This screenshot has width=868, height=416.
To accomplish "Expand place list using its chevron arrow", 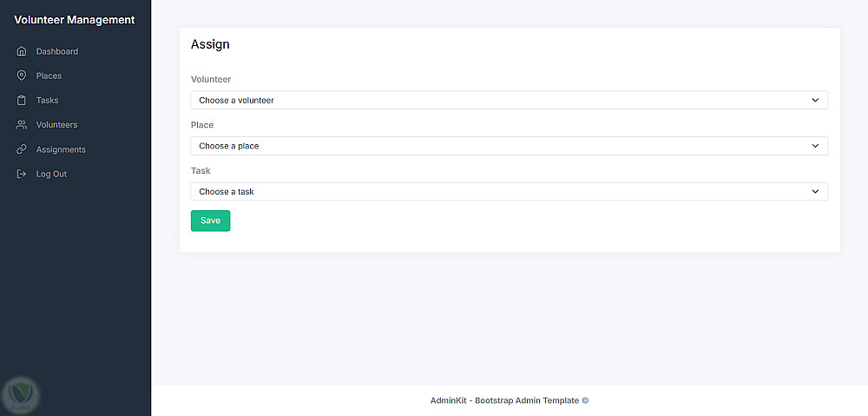I will pos(815,146).
